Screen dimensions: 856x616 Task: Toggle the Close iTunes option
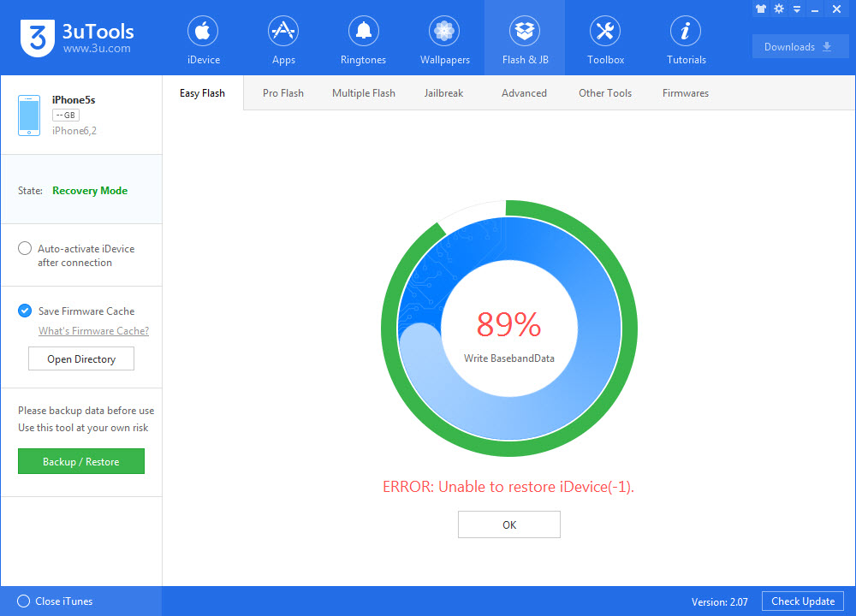pos(23,601)
